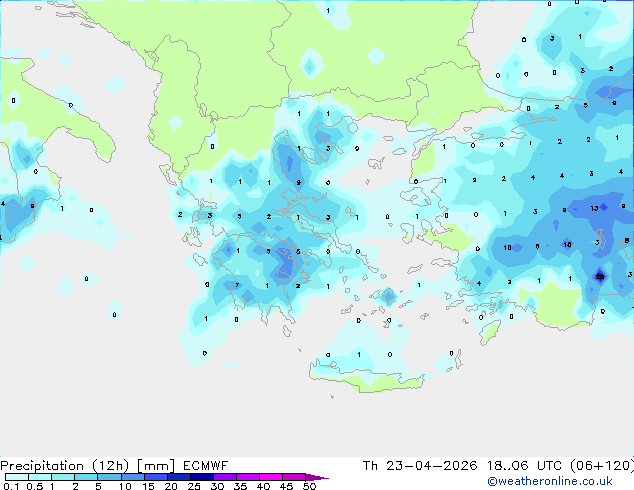Screen dimensions: 634x490
Task: Click the legend value '25'
Action: point(194,486)
